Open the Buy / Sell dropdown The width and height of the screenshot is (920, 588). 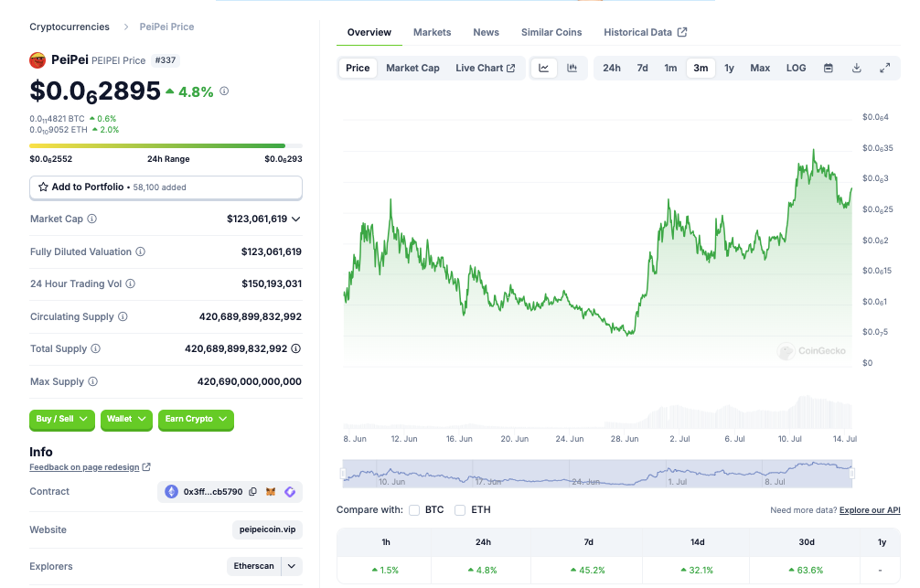pos(61,419)
